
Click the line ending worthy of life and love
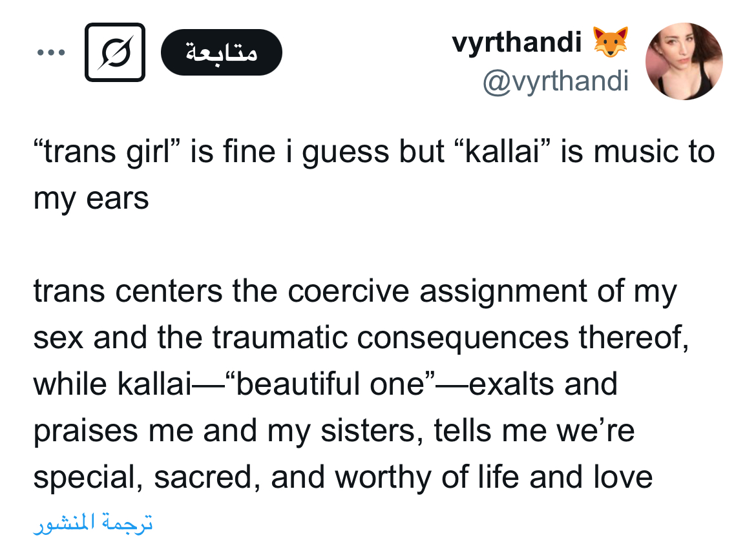point(343,477)
